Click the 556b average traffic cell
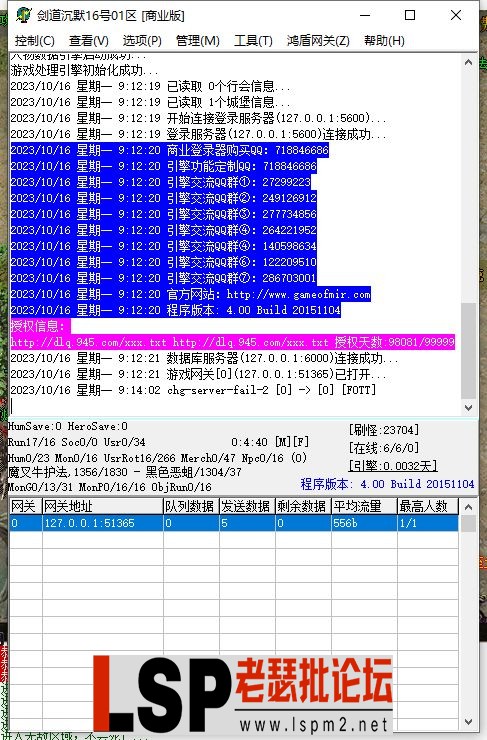The image size is (487, 740). point(364,523)
